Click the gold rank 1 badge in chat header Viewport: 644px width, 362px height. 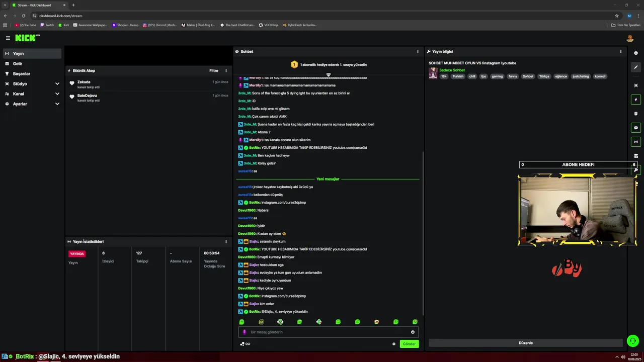coord(294,65)
